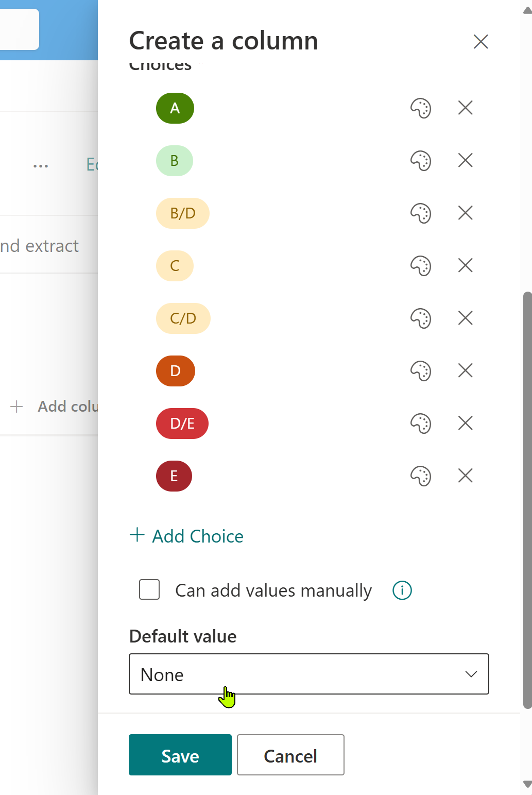Click the chevron arrow in Default value box

point(471,674)
